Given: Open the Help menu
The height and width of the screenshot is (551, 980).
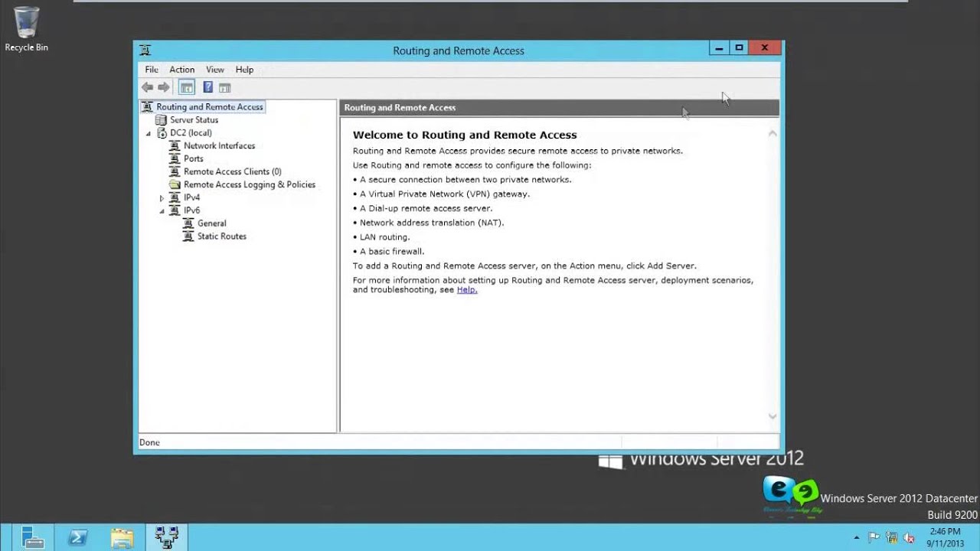Looking at the screenshot, I should pos(244,70).
